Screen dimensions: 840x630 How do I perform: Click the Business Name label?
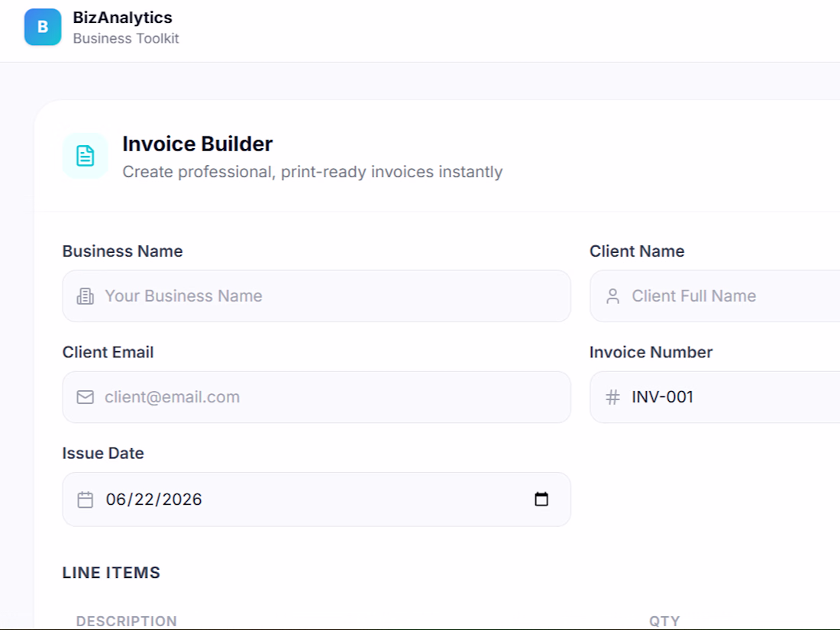coord(123,251)
